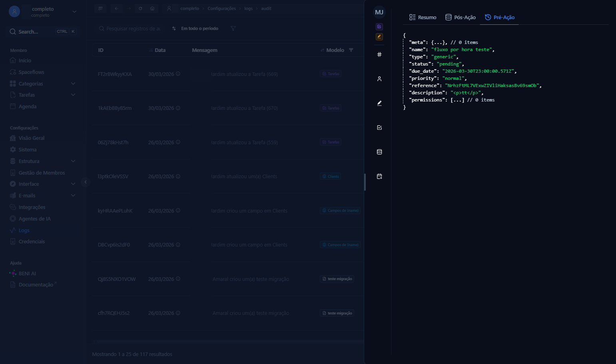Click the sidebar Search... box
Screen dimensions: 616x364
click(43, 32)
